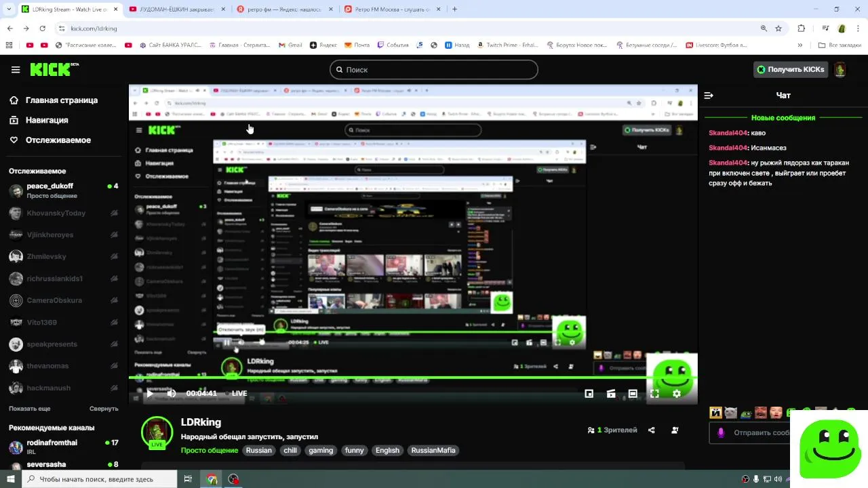Select the funny tag
The width and height of the screenshot is (868, 488).
(355, 450)
